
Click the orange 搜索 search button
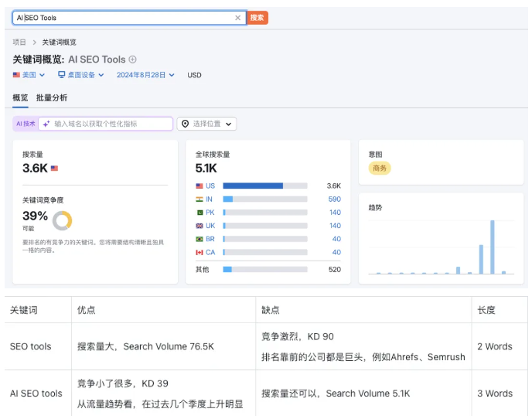(257, 18)
